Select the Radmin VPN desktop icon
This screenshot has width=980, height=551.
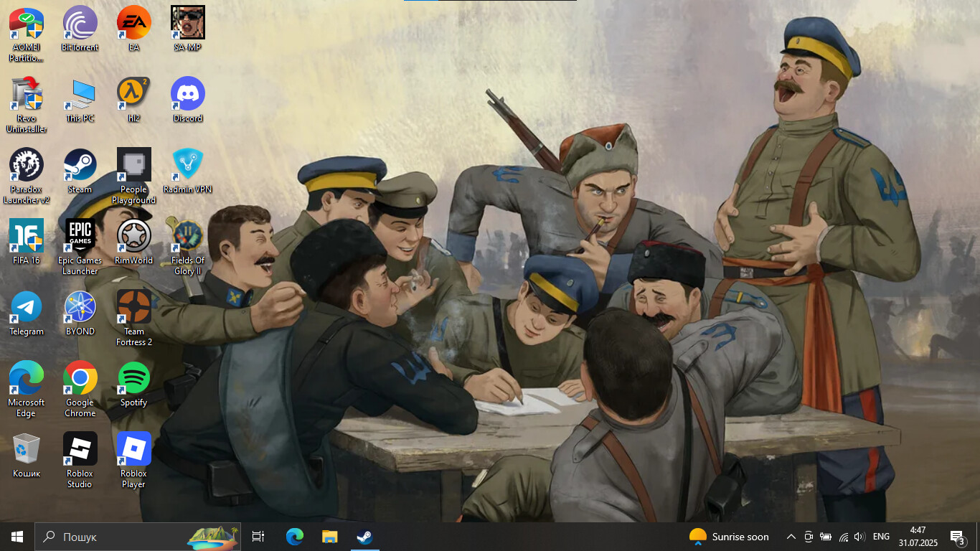[x=188, y=171]
